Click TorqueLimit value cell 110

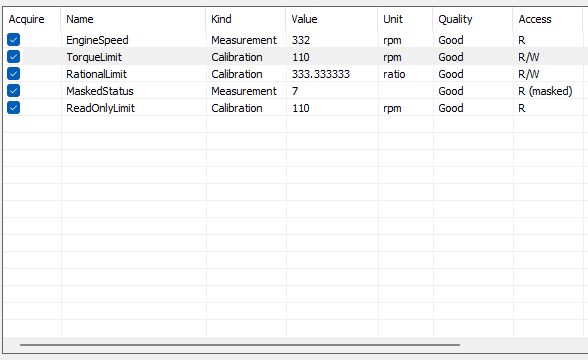pos(301,57)
